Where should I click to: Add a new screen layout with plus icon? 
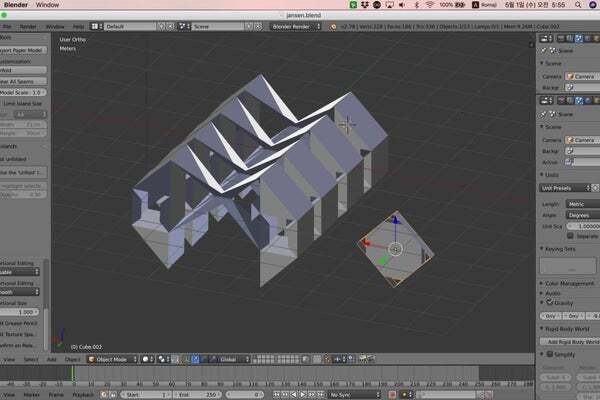[162, 26]
